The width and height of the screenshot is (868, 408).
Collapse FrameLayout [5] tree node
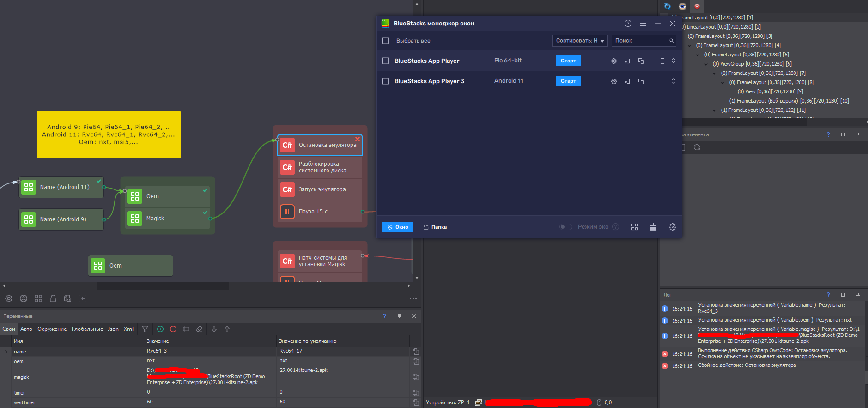(698, 55)
